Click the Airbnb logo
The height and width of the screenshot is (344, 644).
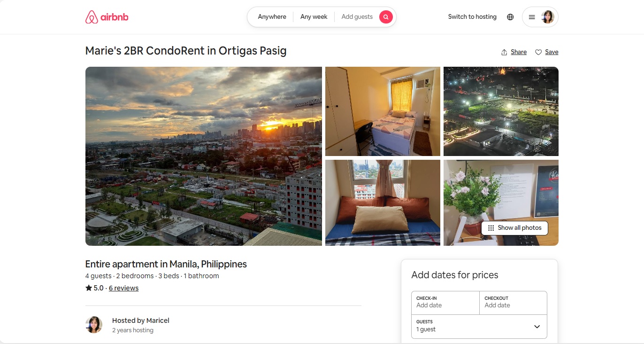coord(107,17)
